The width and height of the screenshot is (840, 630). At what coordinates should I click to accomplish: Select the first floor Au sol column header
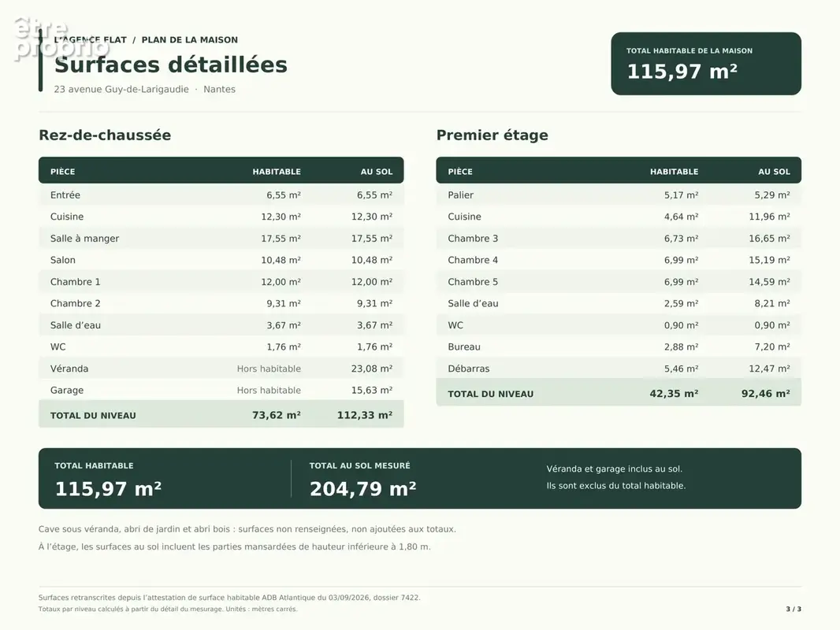pyautogui.click(x=774, y=172)
